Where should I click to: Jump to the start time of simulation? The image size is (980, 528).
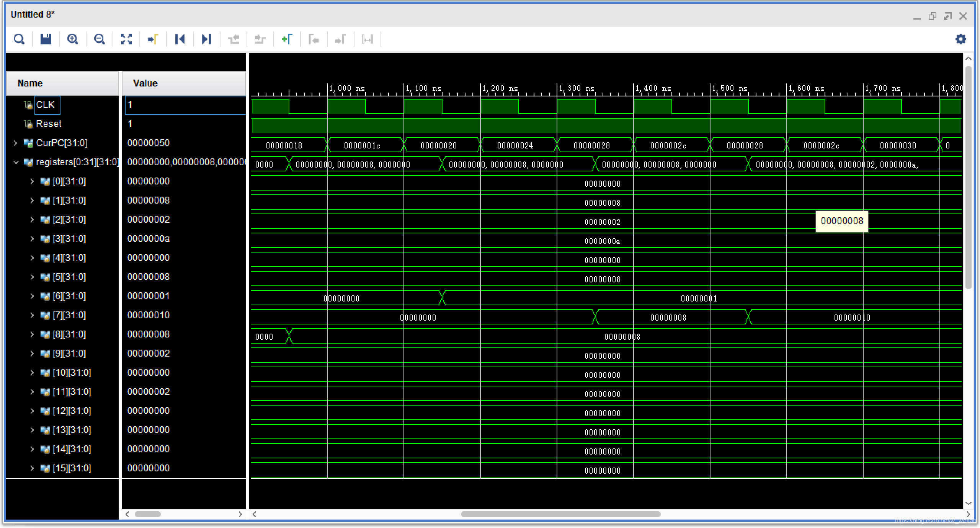pyautogui.click(x=180, y=39)
